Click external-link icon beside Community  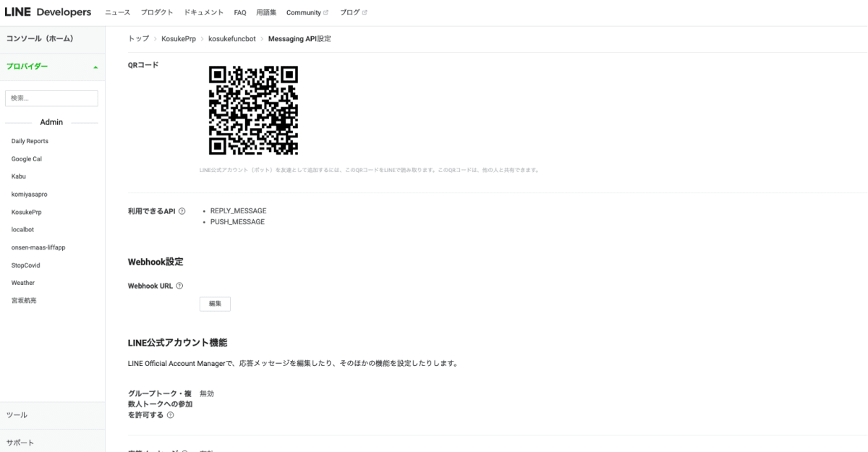(325, 13)
